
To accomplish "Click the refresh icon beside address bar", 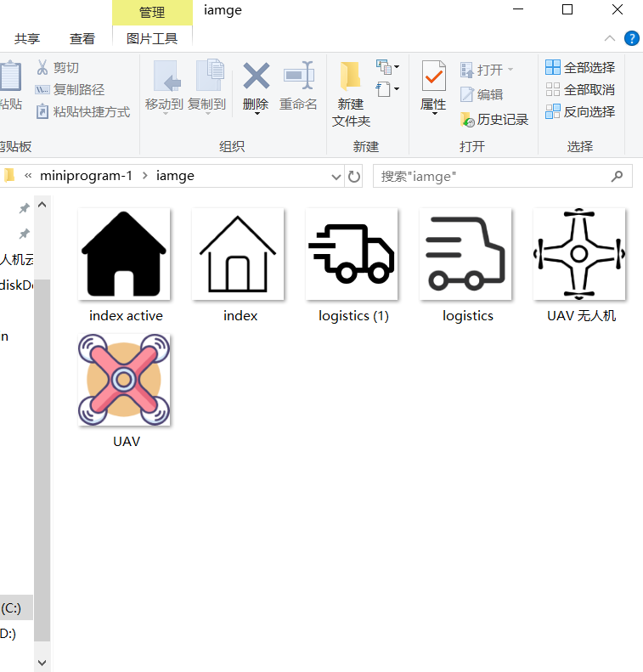I will coord(354,176).
